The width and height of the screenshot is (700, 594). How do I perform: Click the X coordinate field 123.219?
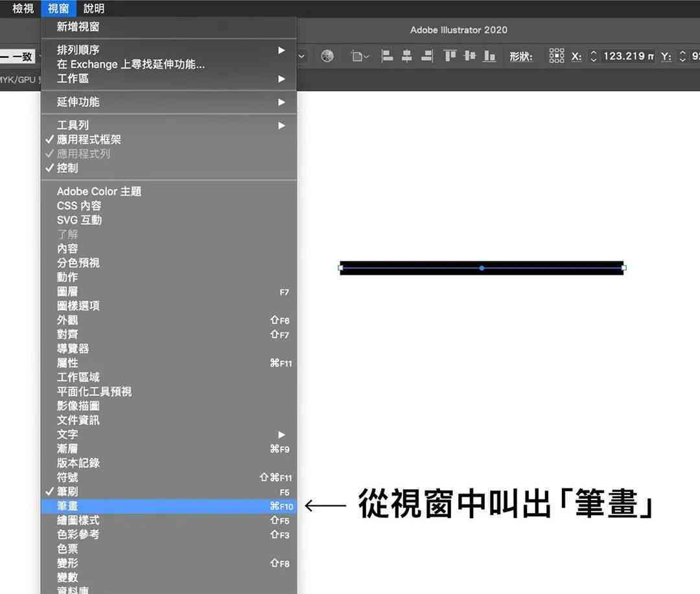tap(628, 56)
